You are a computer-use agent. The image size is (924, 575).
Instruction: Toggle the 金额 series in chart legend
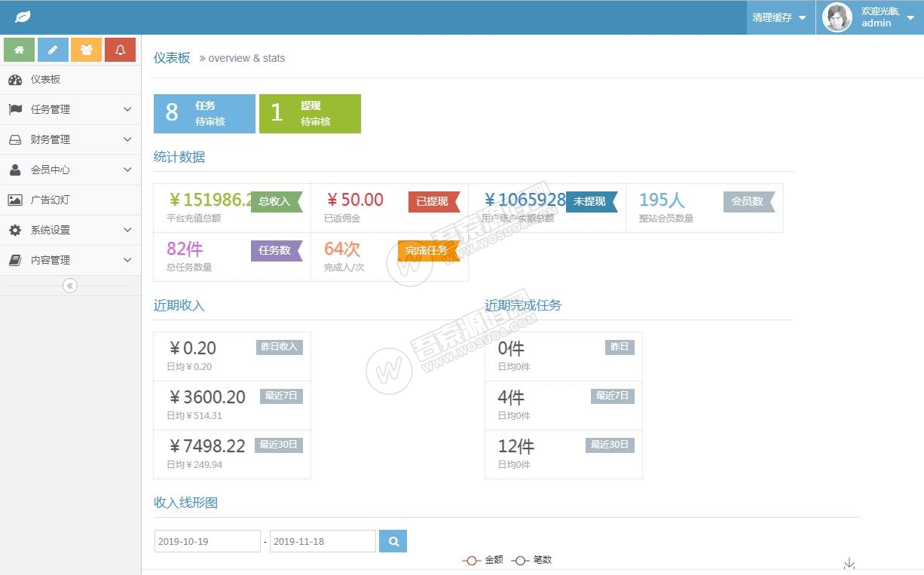point(482,560)
